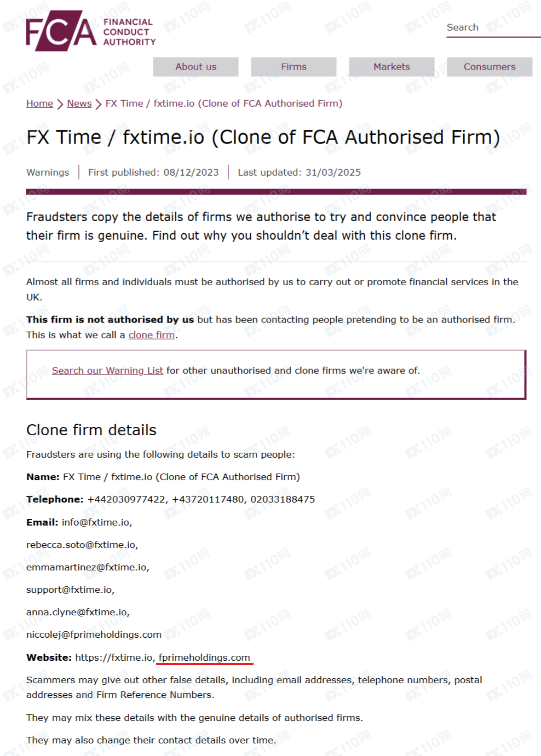Image resolution: width=541 pixels, height=756 pixels.
Task: Click the chevron after Home breadcrumb
Action: pos(60,104)
